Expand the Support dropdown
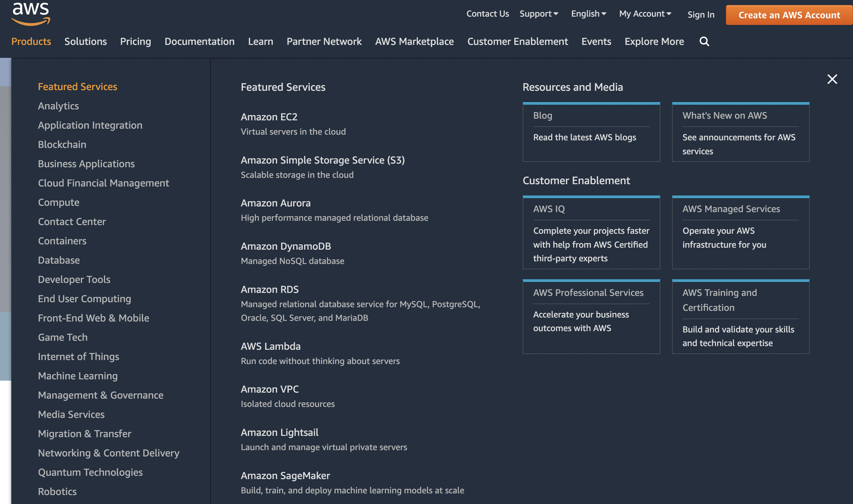This screenshot has height=504, width=853. coord(539,14)
